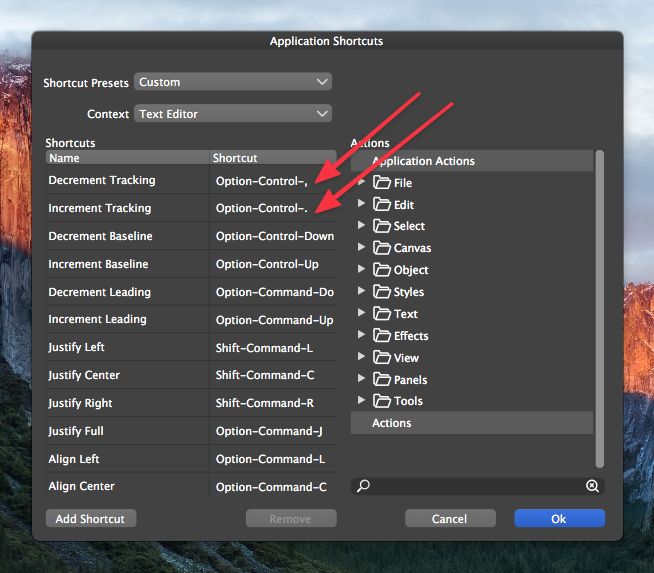Viewport: 654px width, 573px height.
Task: Click the Panels folder icon
Action: click(381, 379)
